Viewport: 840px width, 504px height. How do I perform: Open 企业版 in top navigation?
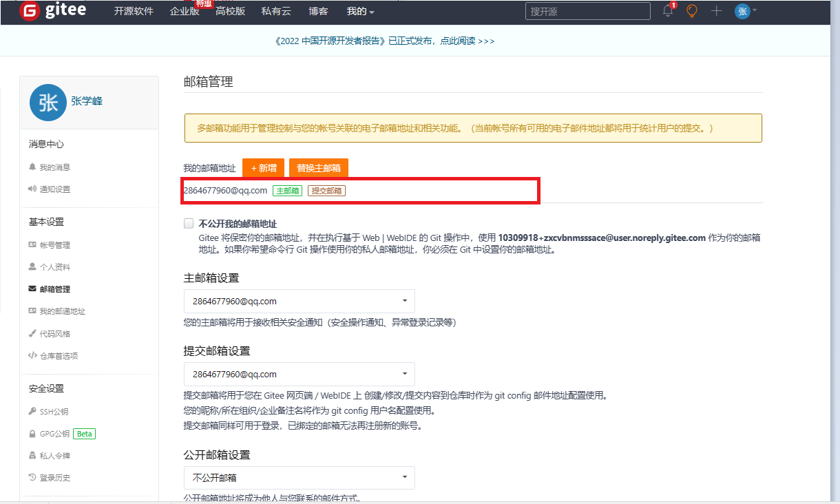point(185,12)
